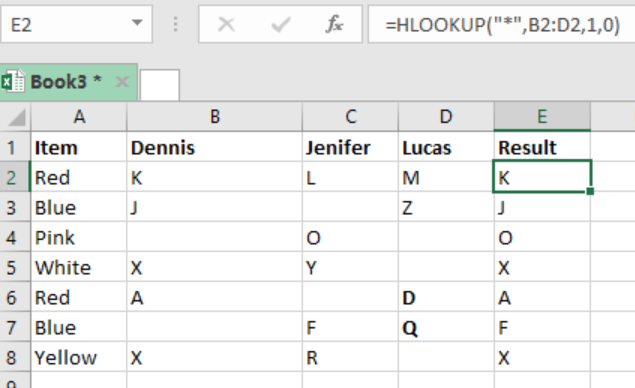Image resolution: width=635 pixels, height=388 pixels.
Task: Select row 1 header
Action: pos(15,147)
